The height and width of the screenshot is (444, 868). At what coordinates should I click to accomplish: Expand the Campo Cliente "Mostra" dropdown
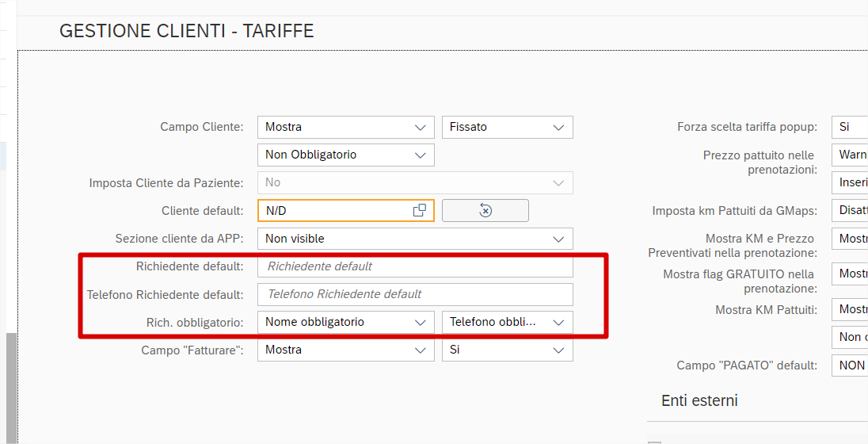pos(345,127)
